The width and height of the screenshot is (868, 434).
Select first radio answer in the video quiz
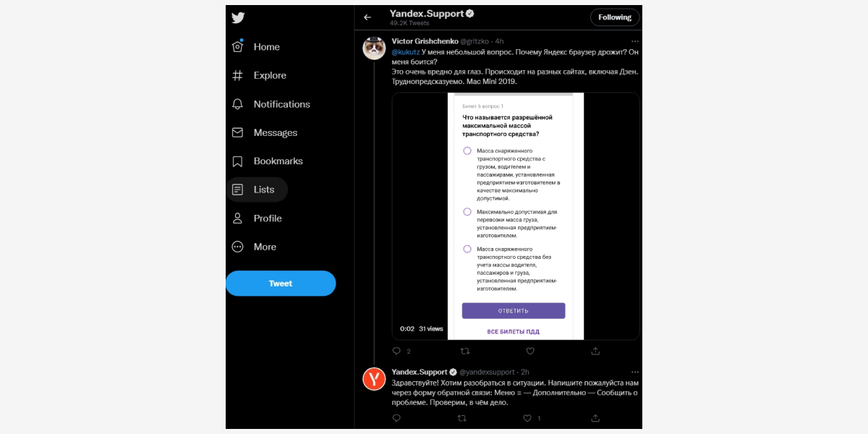(x=467, y=150)
